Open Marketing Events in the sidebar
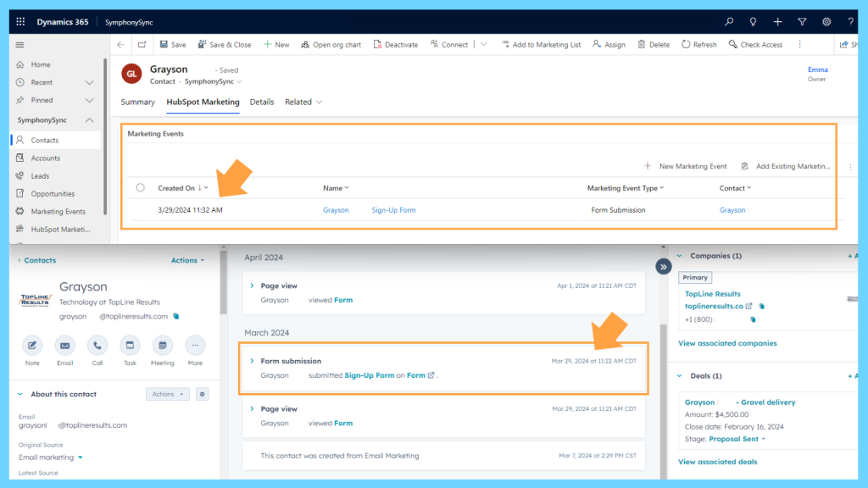 click(x=58, y=211)
